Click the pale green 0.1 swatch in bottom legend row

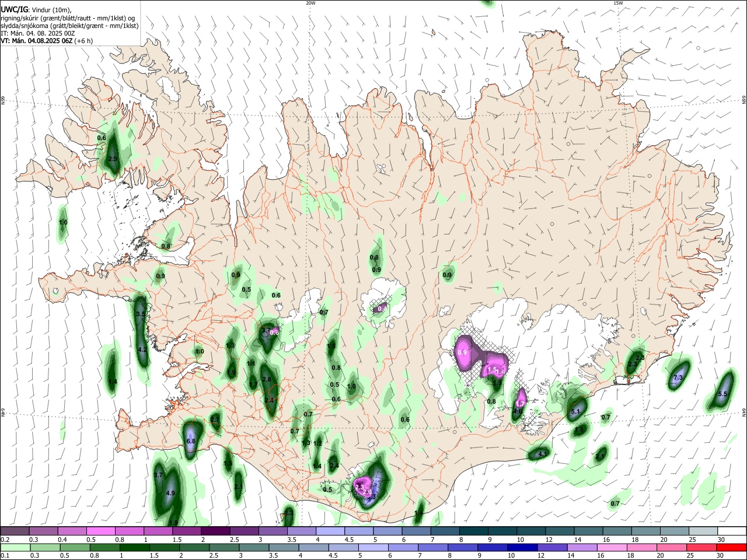15,547
